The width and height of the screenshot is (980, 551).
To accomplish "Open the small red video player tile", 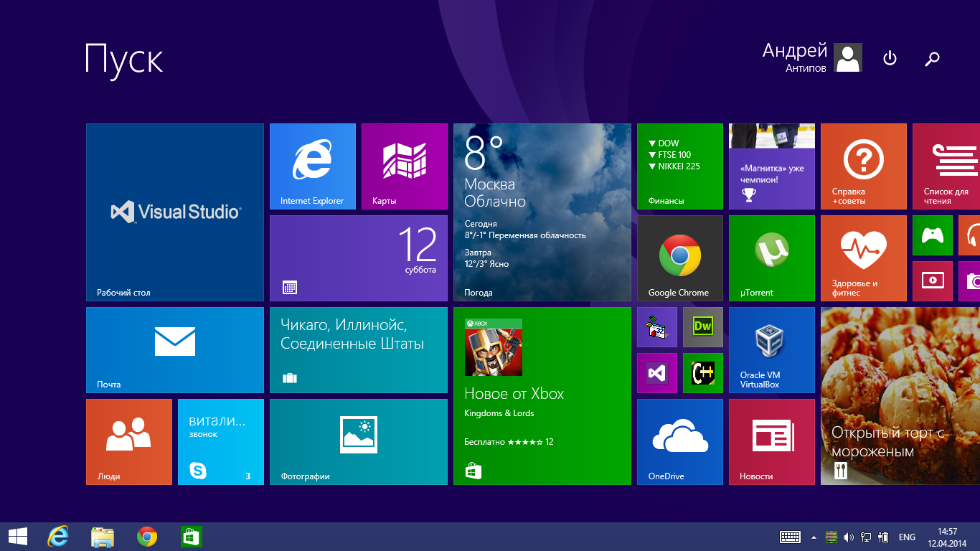I will pyautogui.click(x=933, y=281).
